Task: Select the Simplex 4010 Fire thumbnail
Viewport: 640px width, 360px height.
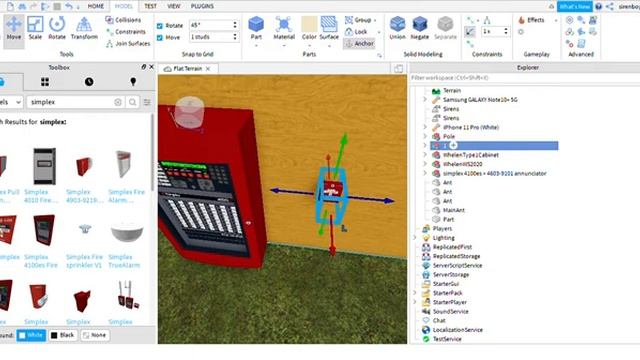Action: [44, 166]
